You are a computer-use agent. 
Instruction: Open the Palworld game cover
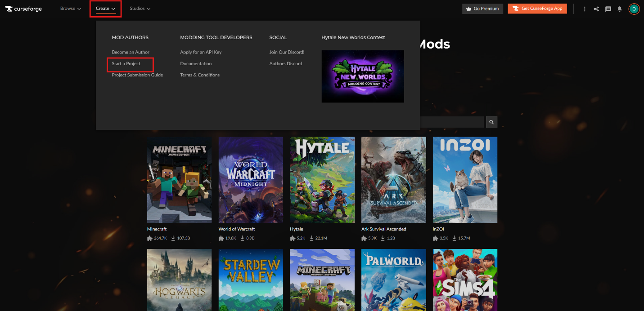coord(393,280)
